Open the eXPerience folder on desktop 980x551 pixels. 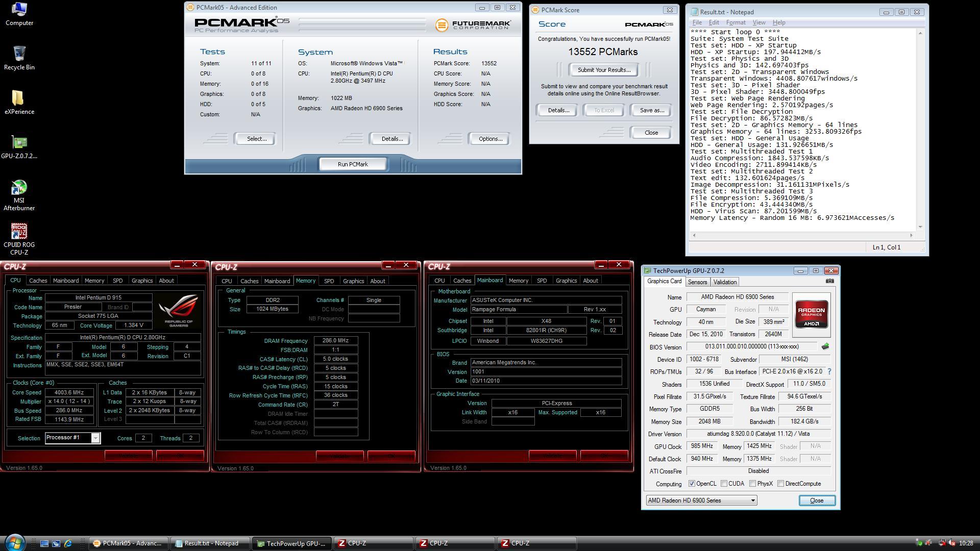(19, 102)
